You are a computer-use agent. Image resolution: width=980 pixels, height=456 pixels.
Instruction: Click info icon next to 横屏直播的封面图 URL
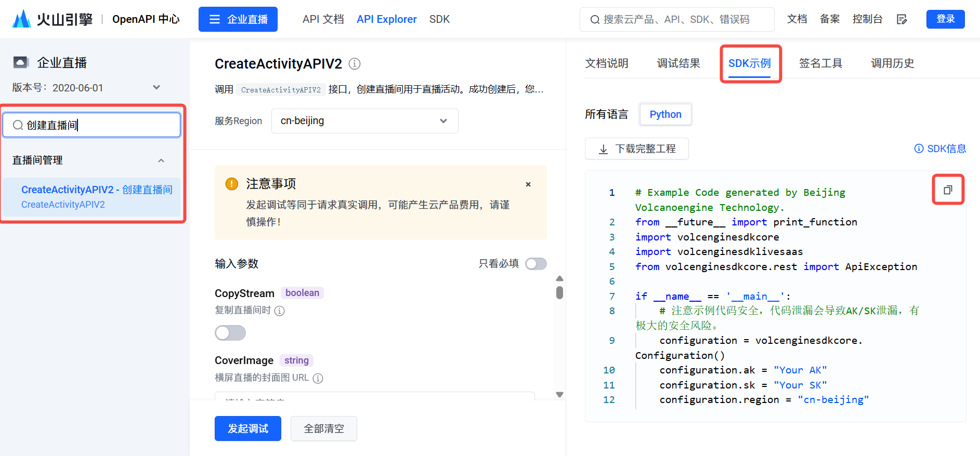coord(318,378)
